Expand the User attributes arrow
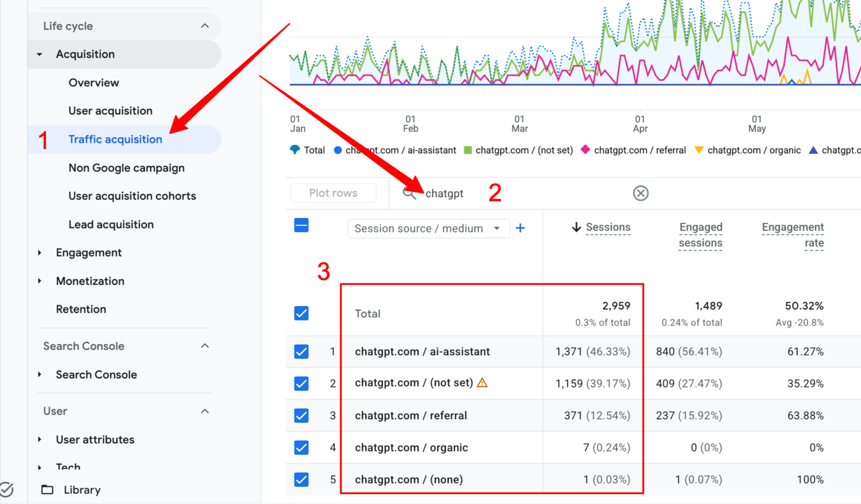The image size is (861, 504). tap(39, 439)
